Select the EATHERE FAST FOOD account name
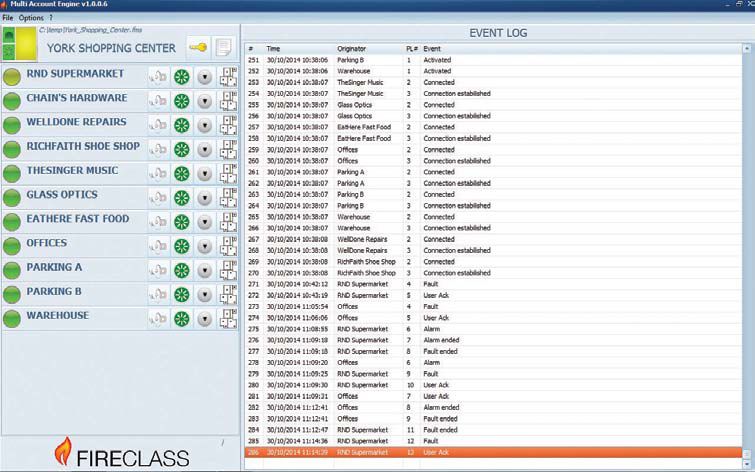 pos(78,219)
